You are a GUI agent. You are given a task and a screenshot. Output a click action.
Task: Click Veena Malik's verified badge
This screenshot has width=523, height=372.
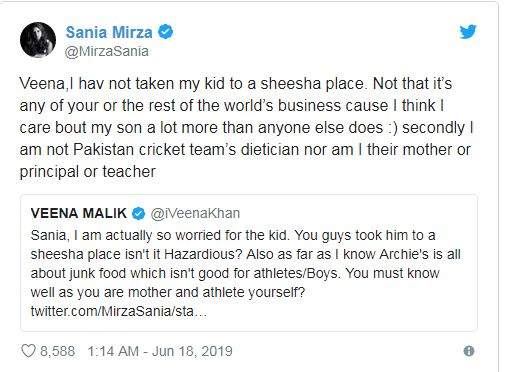click(138, 214)
